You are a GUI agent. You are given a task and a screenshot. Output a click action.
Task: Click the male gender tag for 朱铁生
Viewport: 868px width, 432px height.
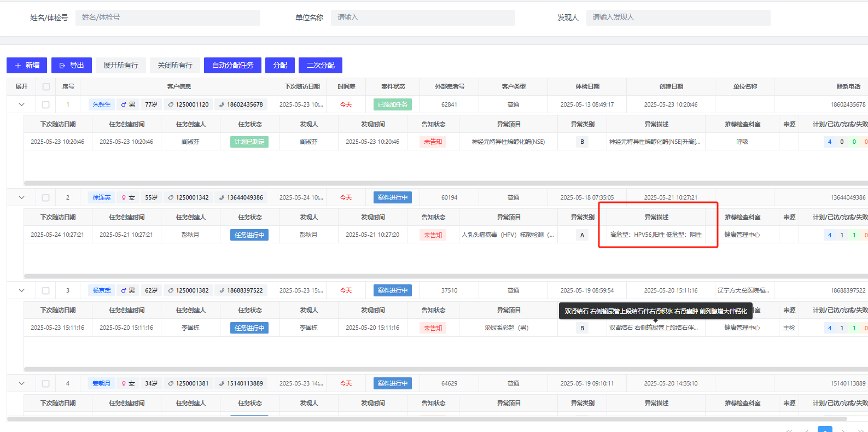[128, 104]
